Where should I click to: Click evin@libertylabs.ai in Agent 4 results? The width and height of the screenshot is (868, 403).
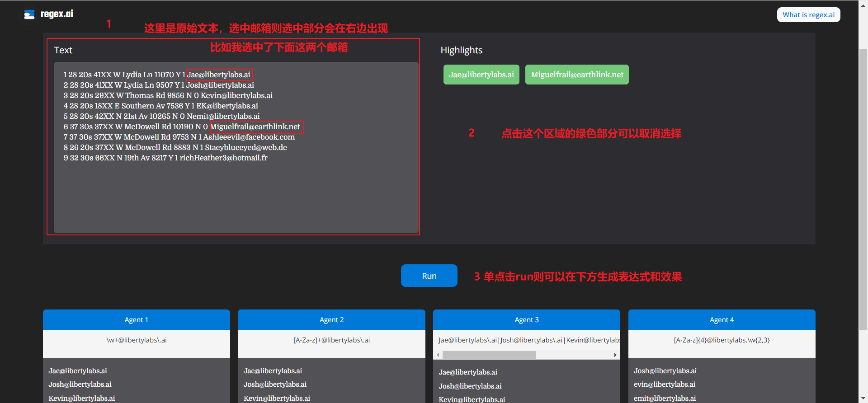tap(665, 384)
